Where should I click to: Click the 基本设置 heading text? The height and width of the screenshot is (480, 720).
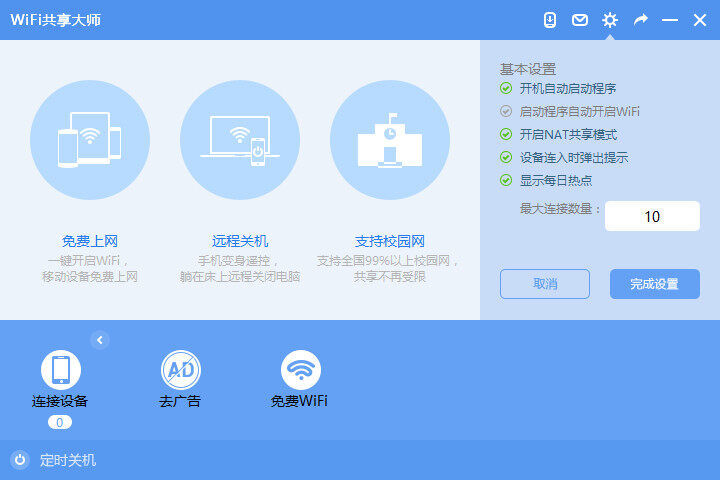point(528,69)
